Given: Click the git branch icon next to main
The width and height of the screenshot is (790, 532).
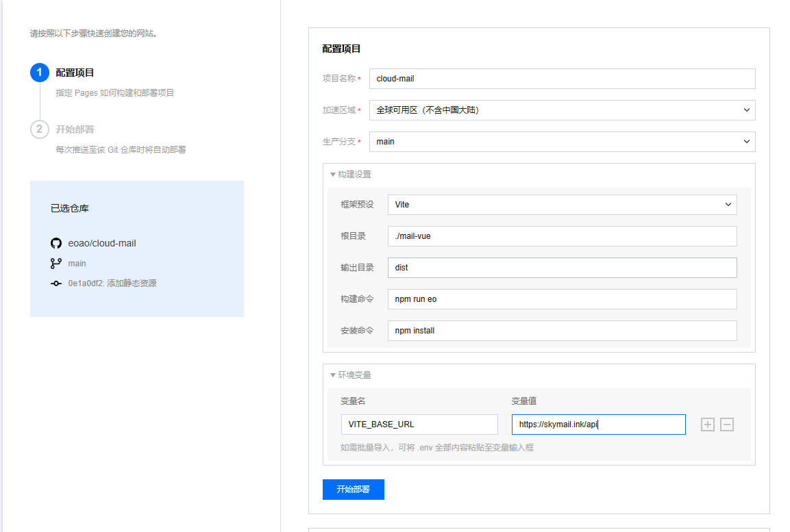Looking at the screenshot, I should (x=56, y=263).
